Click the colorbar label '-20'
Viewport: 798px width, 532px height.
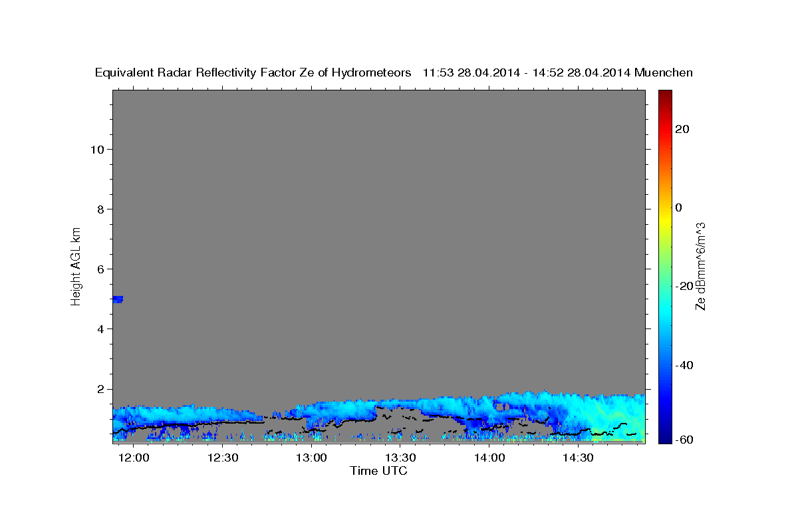pos(683,286)
